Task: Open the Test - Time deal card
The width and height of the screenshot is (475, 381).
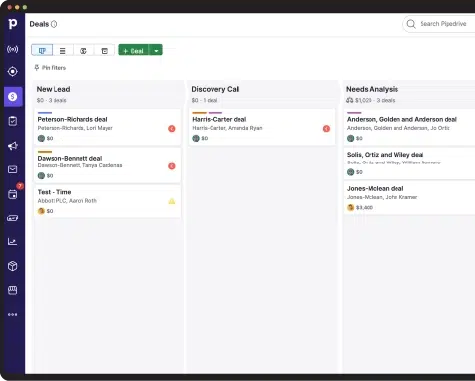Action: coord(107,201)
